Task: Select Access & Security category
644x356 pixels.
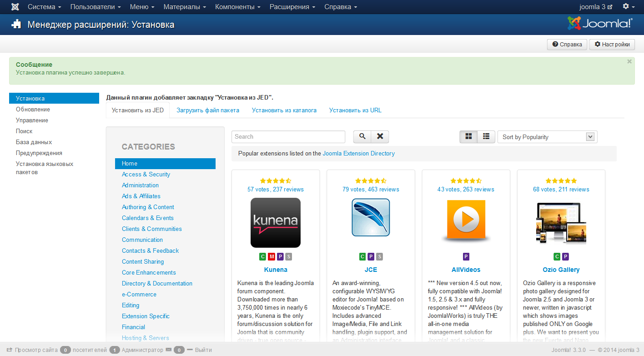Action: tap(146, 175)
